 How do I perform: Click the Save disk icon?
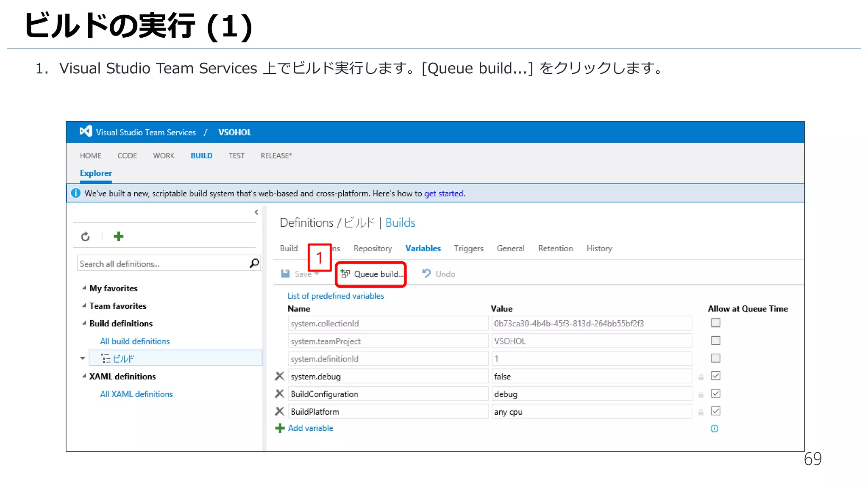(x=285, y=274)
